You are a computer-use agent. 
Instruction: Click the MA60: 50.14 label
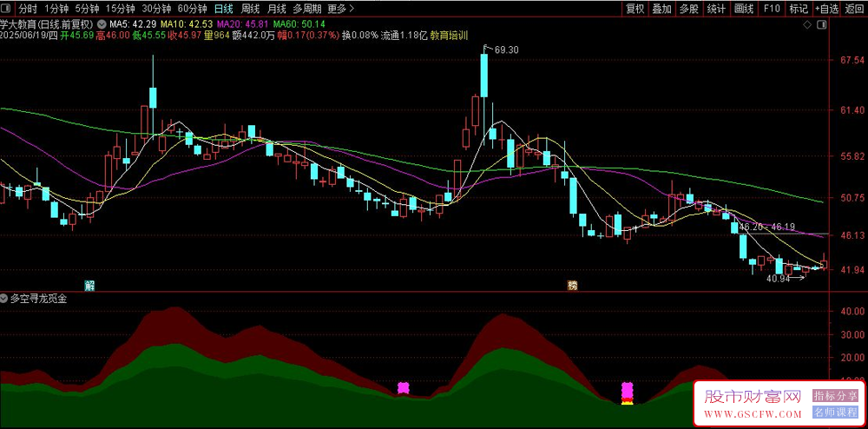tap(299, 24)
